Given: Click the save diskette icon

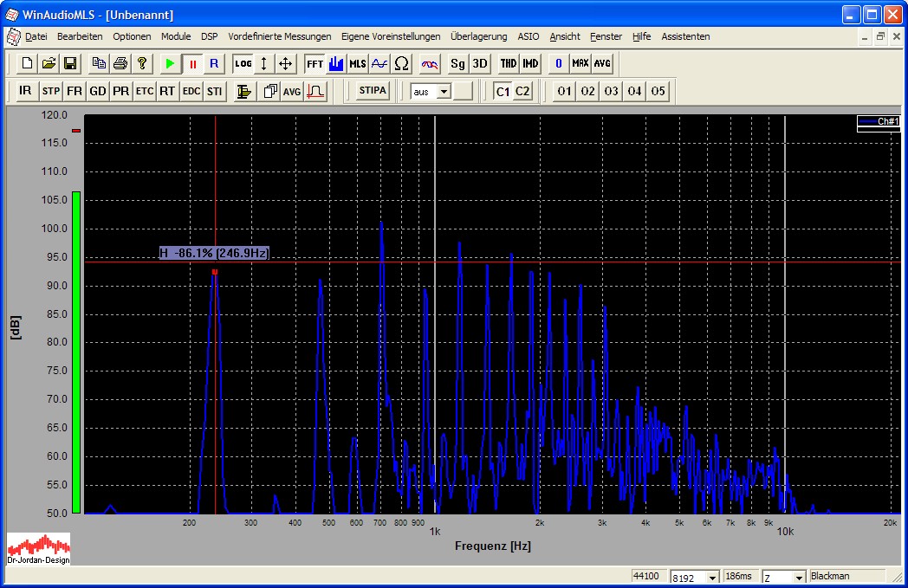Looking at the screenshot, I should click(70, 63).
